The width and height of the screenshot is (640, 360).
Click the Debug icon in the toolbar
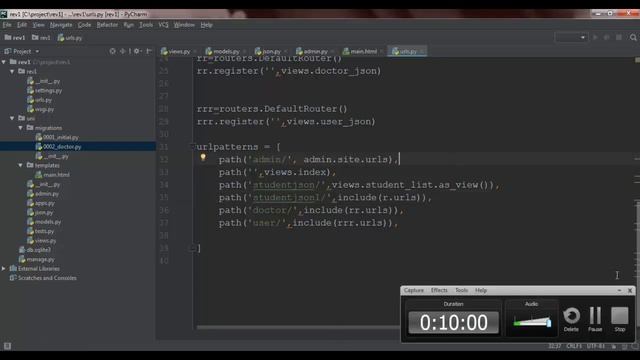click(x=607, y=37)
